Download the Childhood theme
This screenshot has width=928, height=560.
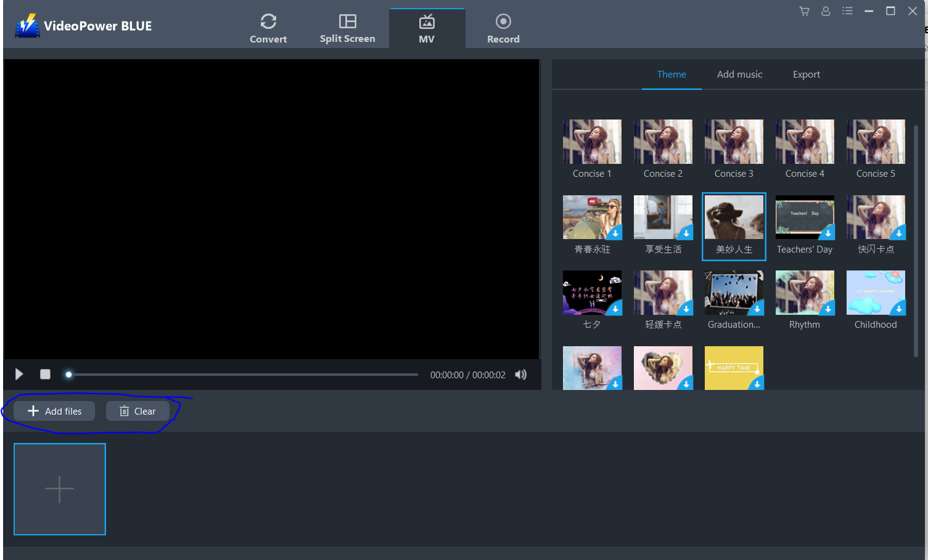tap(900, 308)
